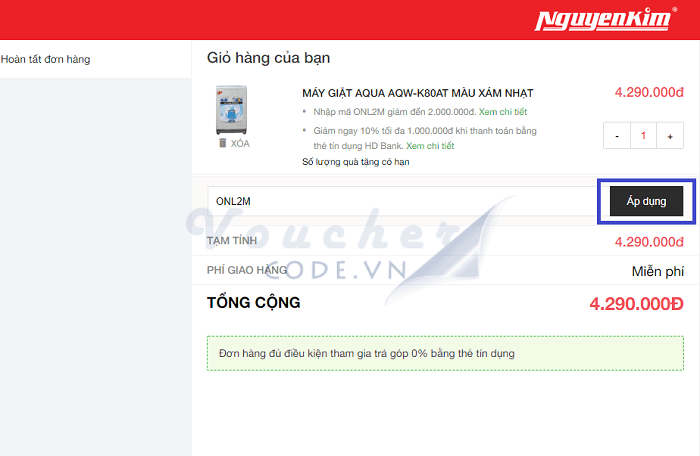Viewport: 700px width, 456px height.
Task: Click product title MÁY GIẶT AQUA AQW-K80AT
Action: [x=417, y=93]
